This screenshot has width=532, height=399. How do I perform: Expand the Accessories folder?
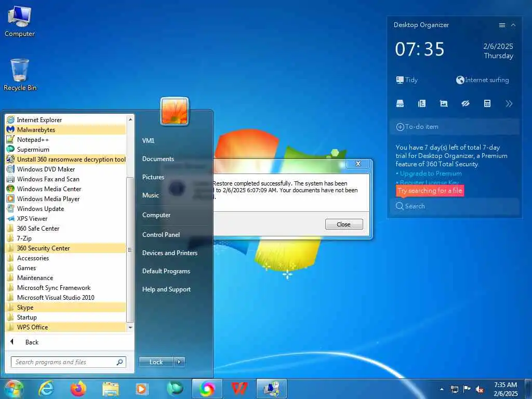pos(66,258)
